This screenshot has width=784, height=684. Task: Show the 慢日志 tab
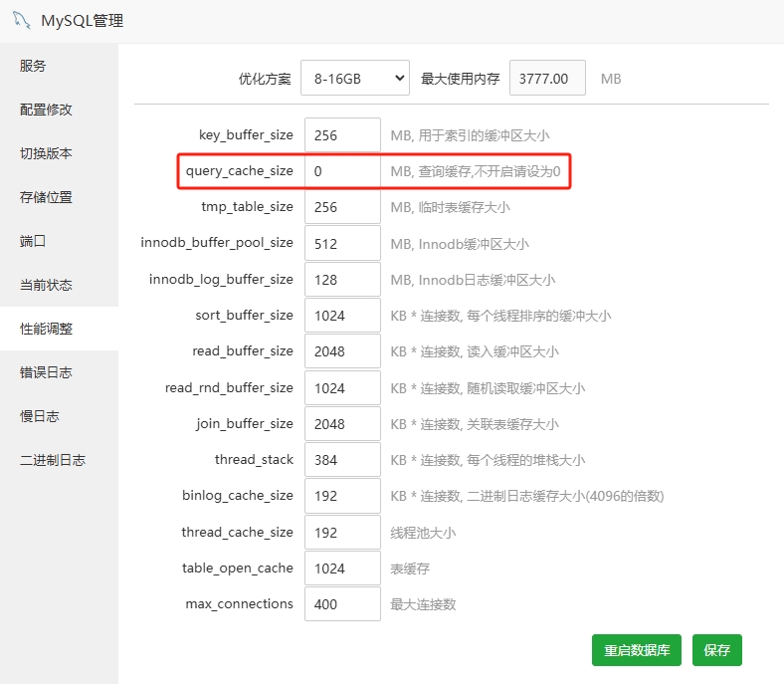click(40, 416)
